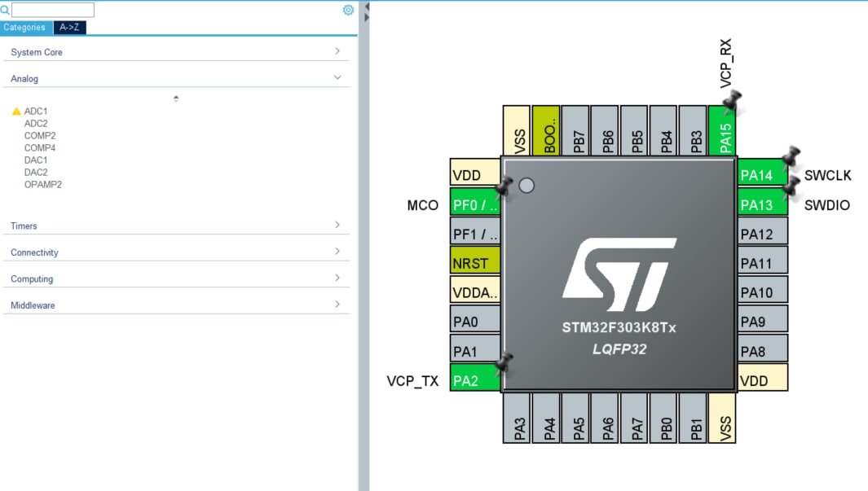Click the NRST pin
This screenshot has height=491, width=868.
[x=475, y=261]
